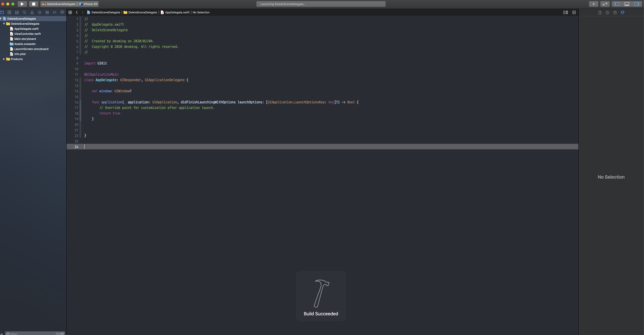Switch to the History inspector tab
The height and width of the screenshot is (335, 644).
[607, 12]
